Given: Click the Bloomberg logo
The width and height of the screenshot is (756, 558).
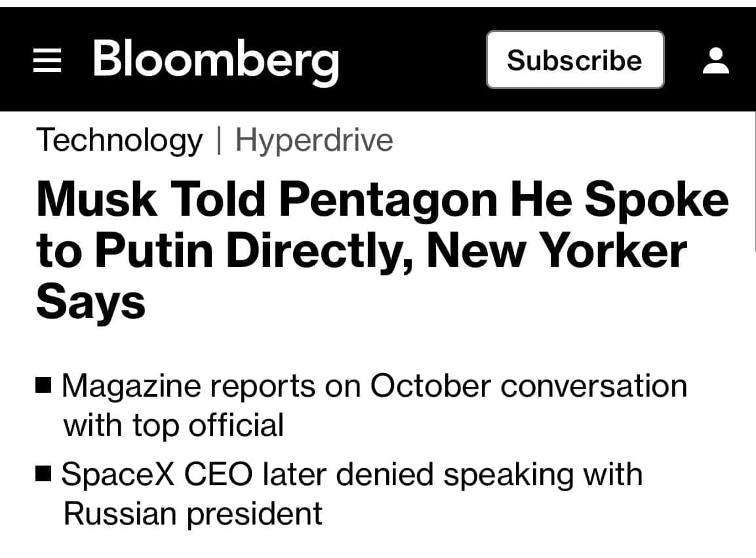Looking at the screenshot, I should pos(215,59).
